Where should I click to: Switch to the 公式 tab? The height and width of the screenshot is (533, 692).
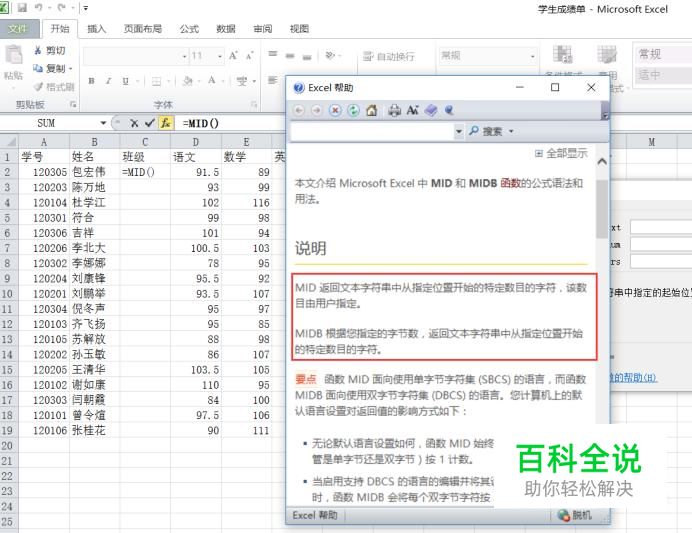coord(189,29)
